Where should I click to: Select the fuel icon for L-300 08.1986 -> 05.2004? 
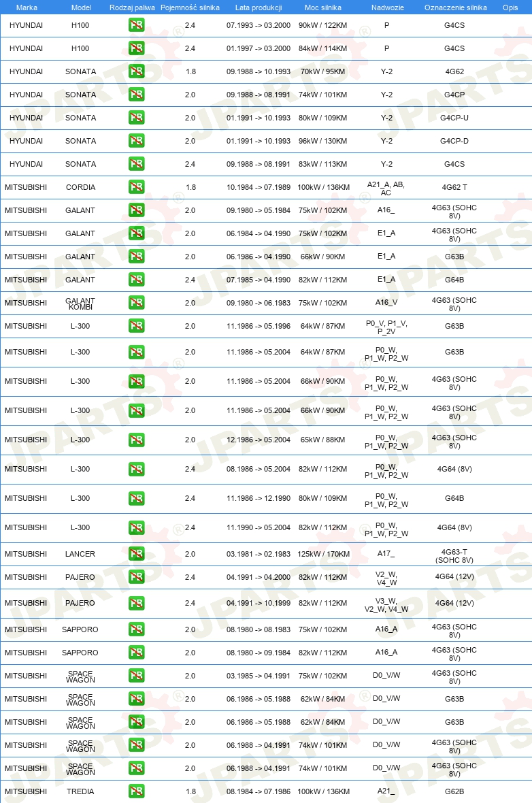[136, 469]
